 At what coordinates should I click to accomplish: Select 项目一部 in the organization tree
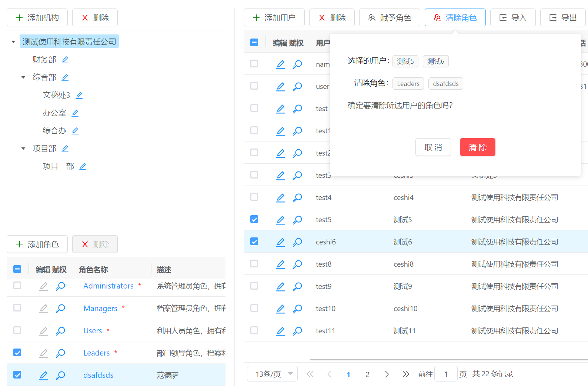(x=59, y=166)
